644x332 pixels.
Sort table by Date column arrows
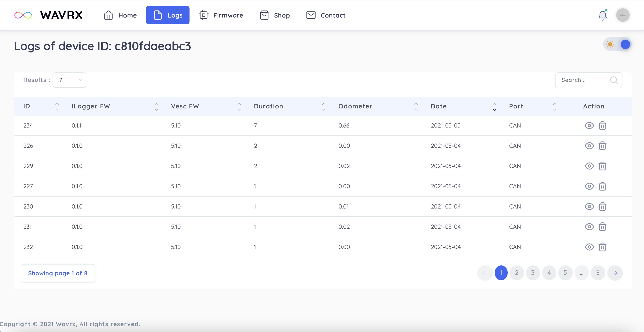[x=494, y=107]
